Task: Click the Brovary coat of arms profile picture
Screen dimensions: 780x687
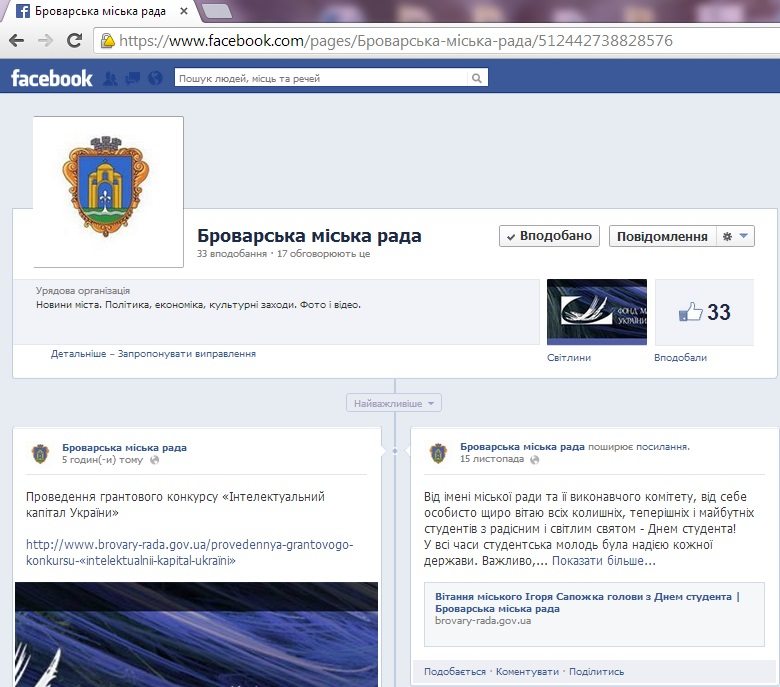Action: 108,192
